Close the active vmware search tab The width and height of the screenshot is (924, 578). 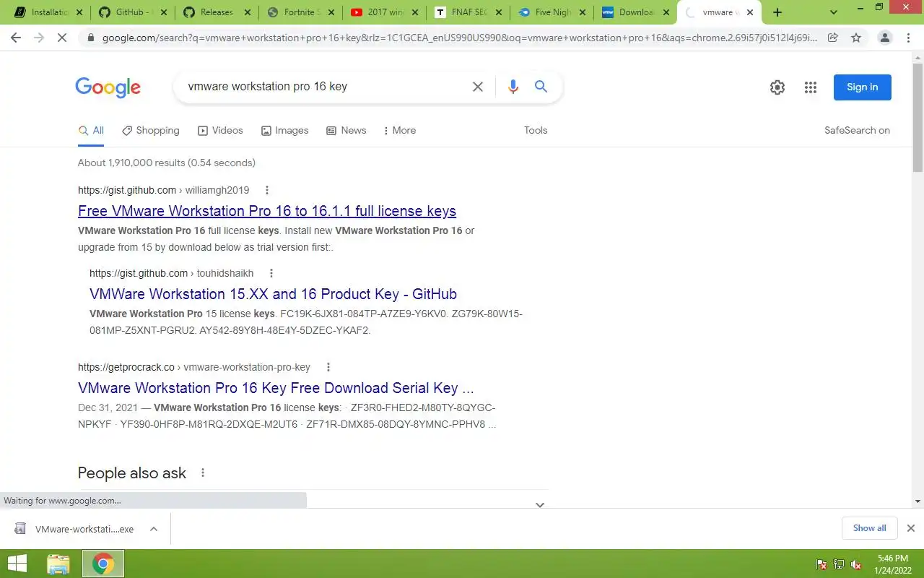[749, 12]
